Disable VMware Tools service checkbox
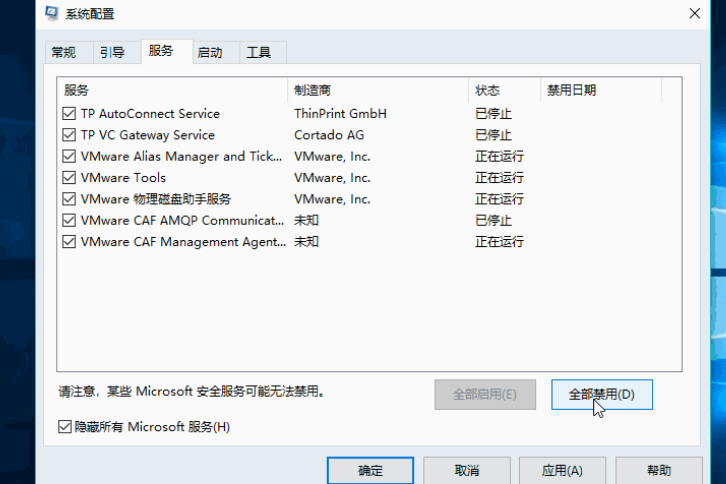 pos(69,178)
